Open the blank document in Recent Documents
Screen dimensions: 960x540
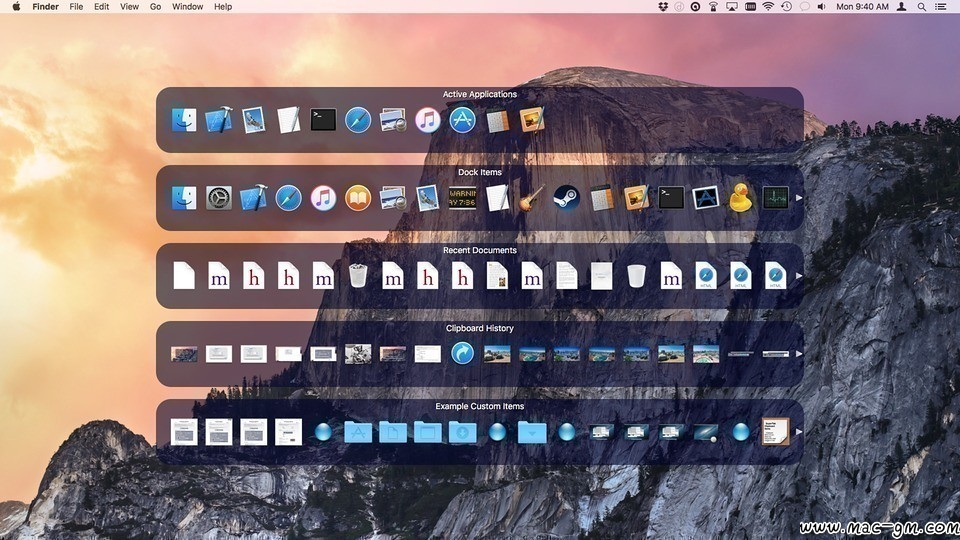[184, 276]
